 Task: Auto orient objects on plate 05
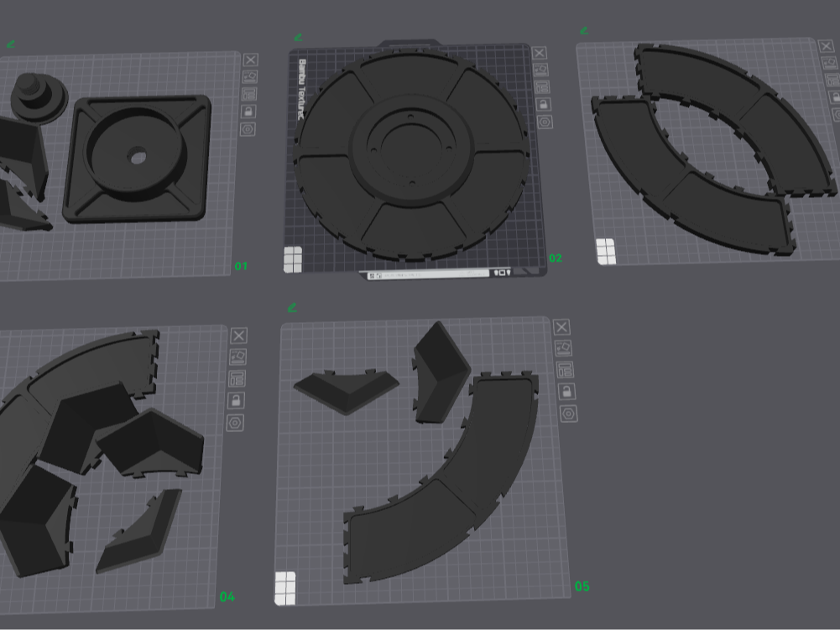(x=563, y=348)
